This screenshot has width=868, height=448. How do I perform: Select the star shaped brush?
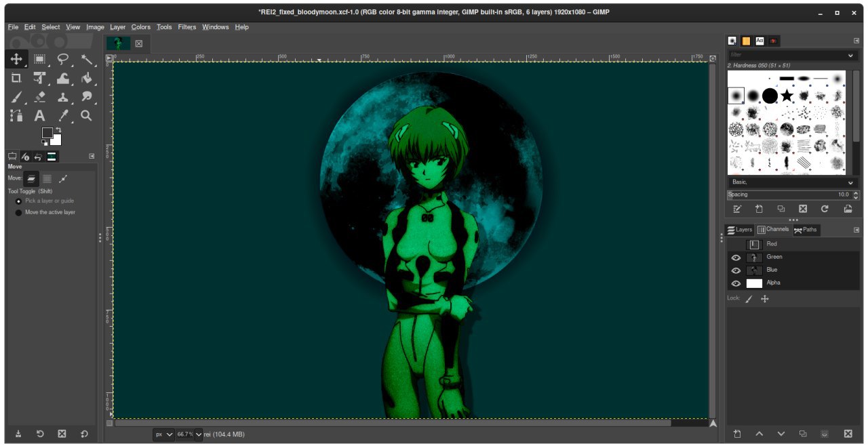[787, 96]
